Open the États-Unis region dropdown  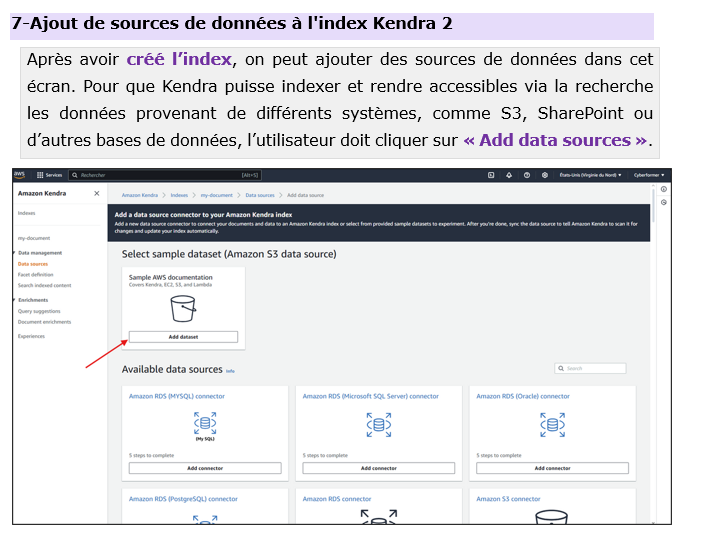[590, 175]
